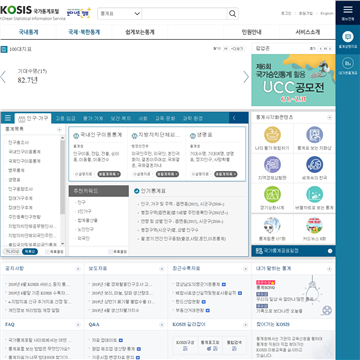
Task: Toggle the 가나다순 sort button
Action: 11,252
